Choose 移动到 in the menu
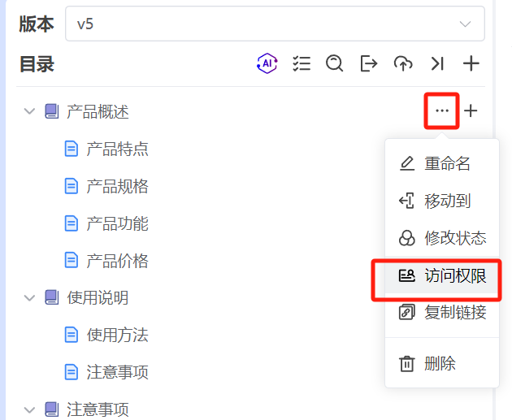This screenshot has height=420, width=512. pyautogui.click(x=442, y=201)
